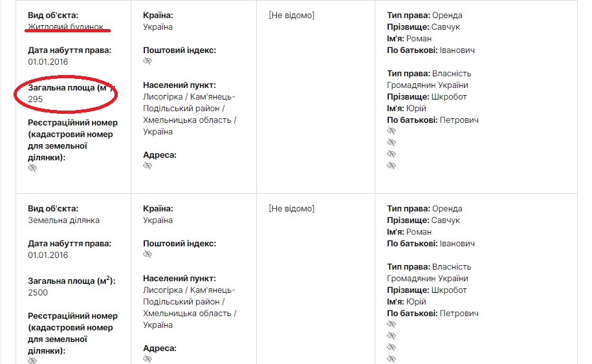Click first hidden-eye icon below Петрович, land plot row
Image resolution: width=592 pixels, height=364 pixels.
(391, 325)
